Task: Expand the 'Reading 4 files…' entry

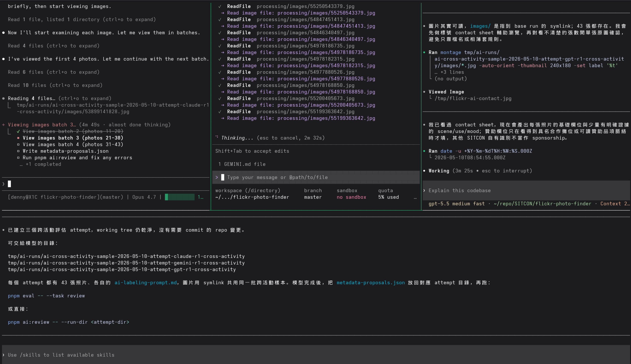Action: click(59, 98)
